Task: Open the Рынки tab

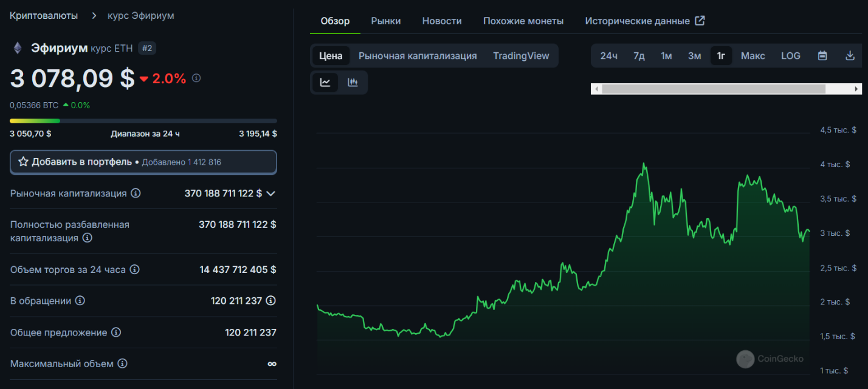Action: click(x=386, y=21)
